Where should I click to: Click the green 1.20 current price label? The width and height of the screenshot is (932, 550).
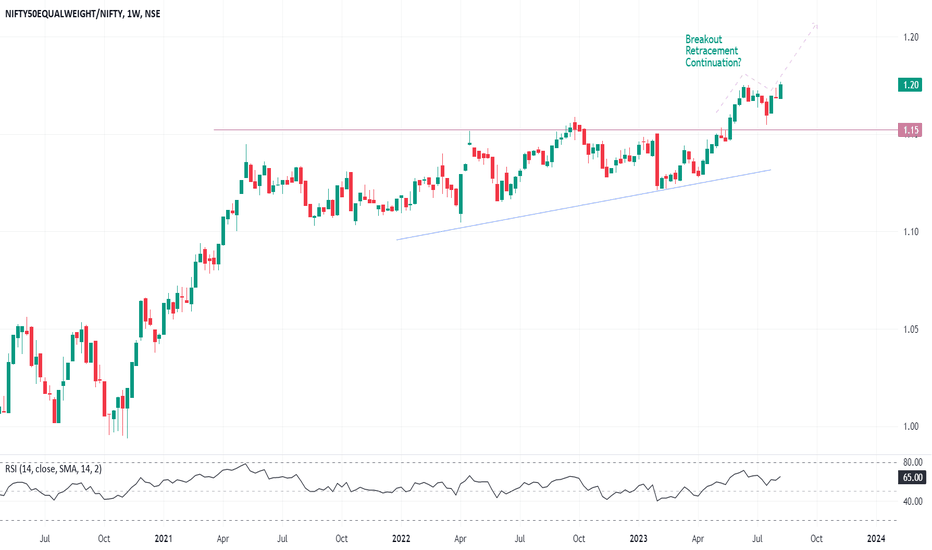(910, 85)
